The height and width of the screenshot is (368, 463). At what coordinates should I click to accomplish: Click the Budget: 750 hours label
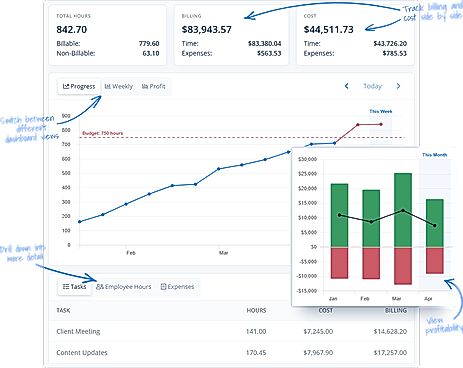pos(103,133)
